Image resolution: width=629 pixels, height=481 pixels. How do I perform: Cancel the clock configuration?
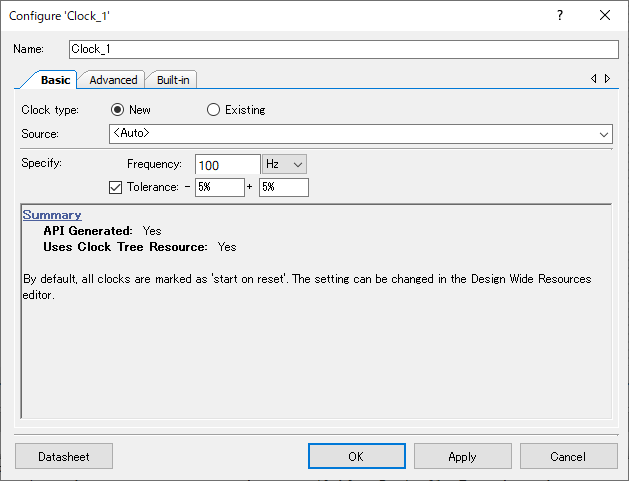(568, 456)
